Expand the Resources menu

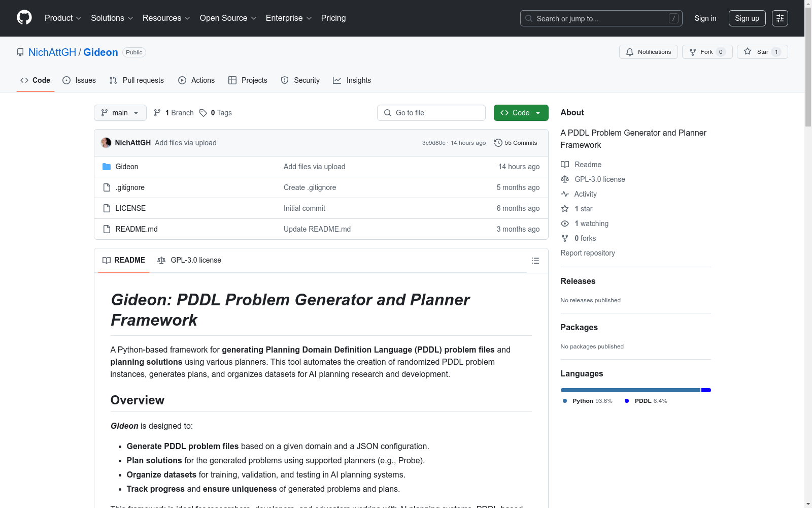tap(166, 18)
